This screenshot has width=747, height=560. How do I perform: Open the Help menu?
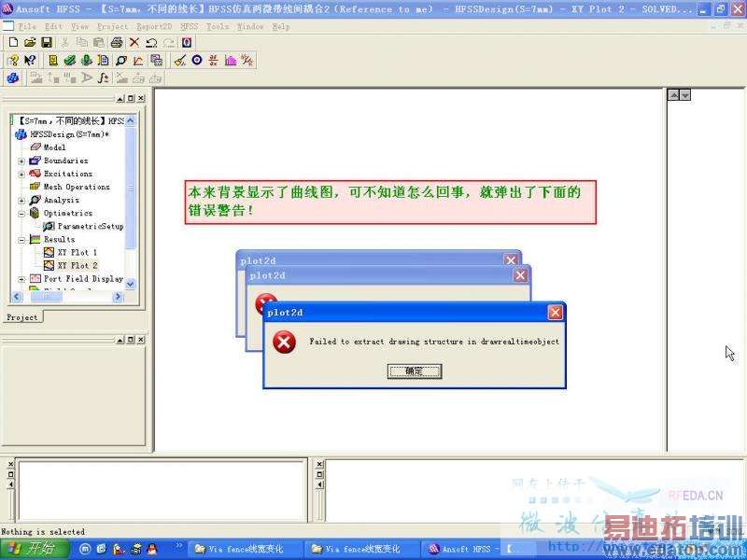pyautogui.click(x=281, y=27)
